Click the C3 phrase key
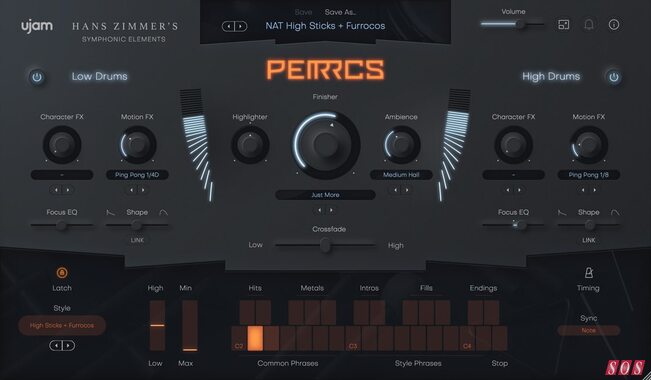This screenshot has width=651, height=380. click(353, 338)
